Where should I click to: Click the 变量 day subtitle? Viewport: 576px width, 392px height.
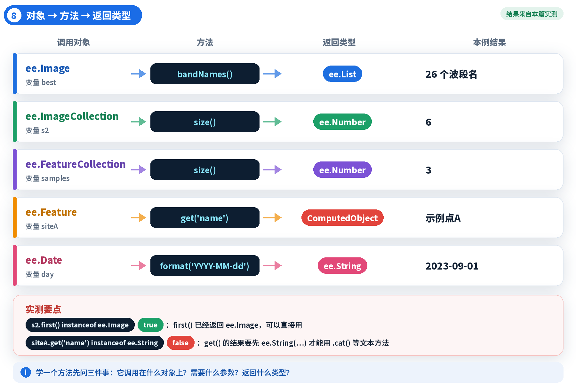[40, 274]
